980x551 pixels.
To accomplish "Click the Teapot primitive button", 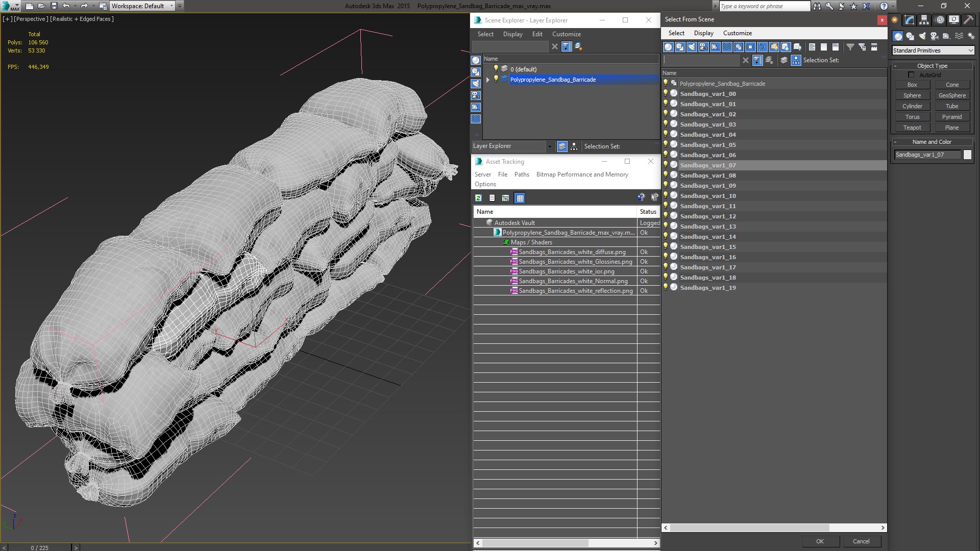I will coord(912,128).
